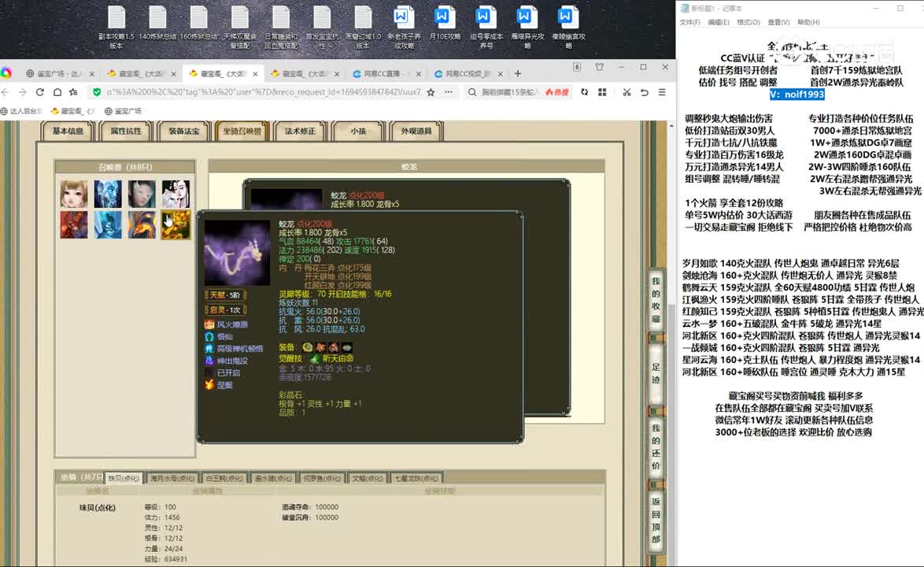
Task: Click the 高级禅机顿悟 skill icon
Action: click(x=209, y=348)
